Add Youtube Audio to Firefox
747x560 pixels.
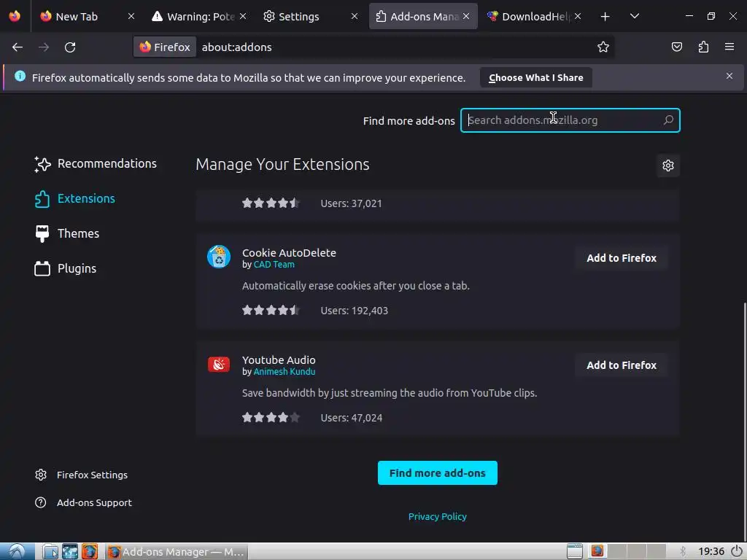pyautogui.click(x=622, y=365)
